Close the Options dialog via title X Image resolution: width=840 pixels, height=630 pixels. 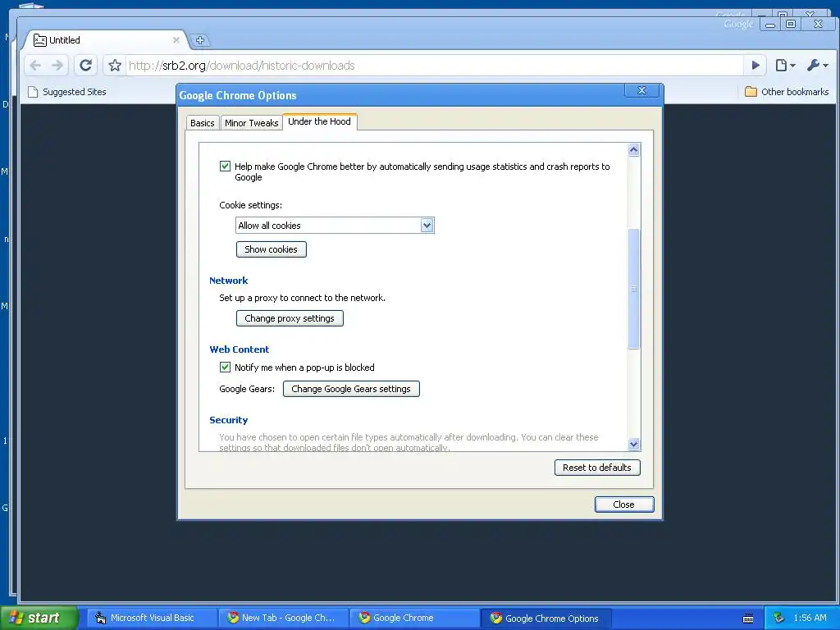641,90
